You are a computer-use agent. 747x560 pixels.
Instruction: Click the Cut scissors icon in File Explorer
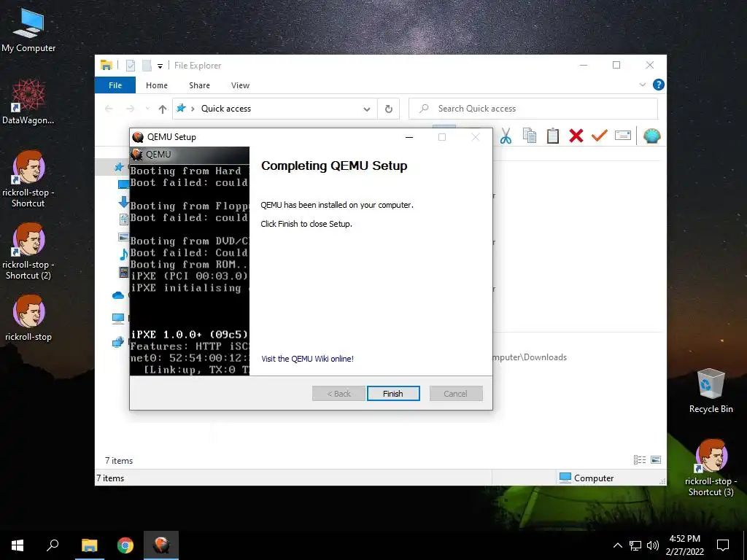pyautogui.click(x=506, y=136)
